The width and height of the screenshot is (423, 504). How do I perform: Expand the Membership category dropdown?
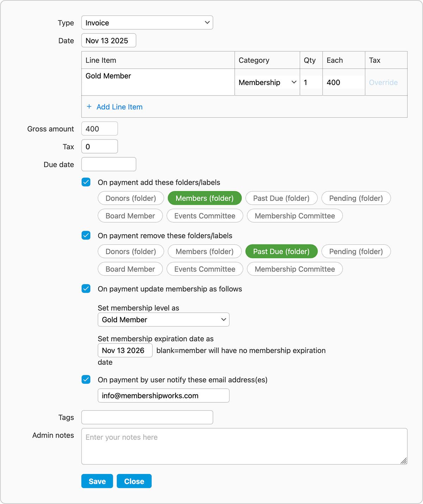coord(267,83)
